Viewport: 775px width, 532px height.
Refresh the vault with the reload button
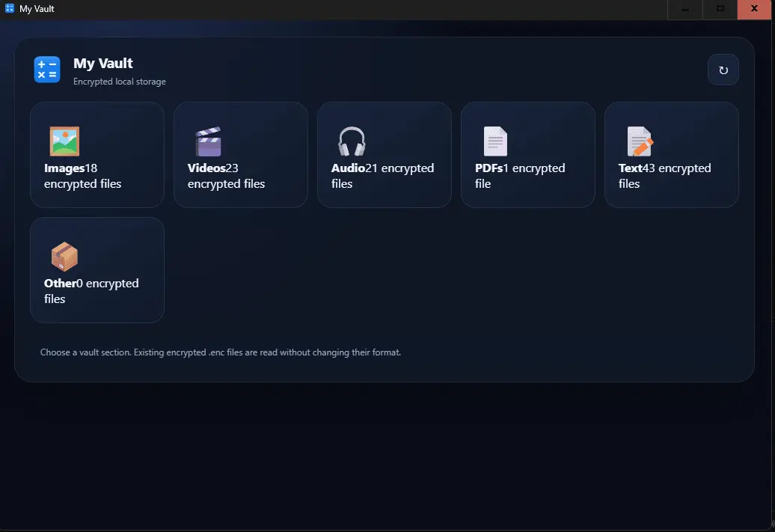[723, 70]
